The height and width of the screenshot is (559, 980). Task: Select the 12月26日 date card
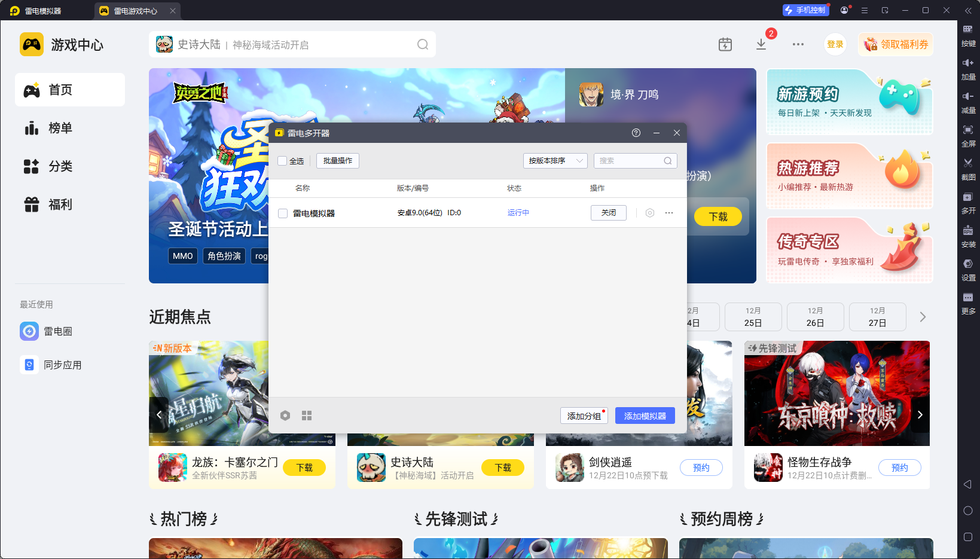[815, 317]
